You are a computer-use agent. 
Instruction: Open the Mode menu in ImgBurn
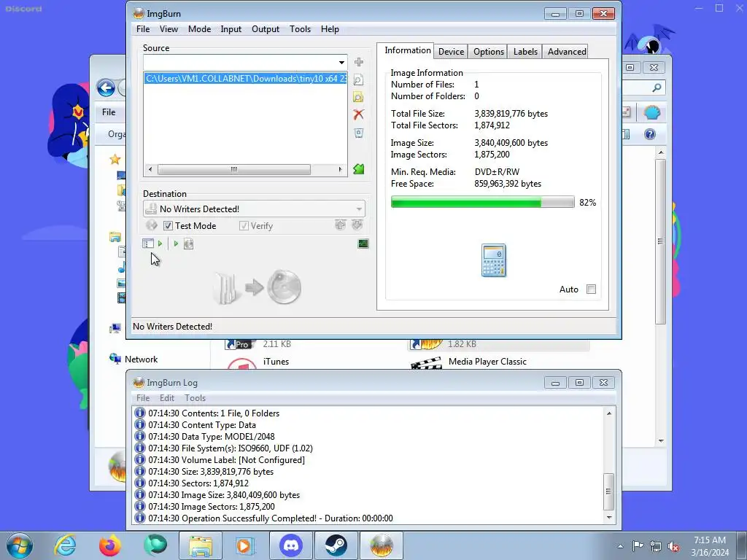point(200,29)
